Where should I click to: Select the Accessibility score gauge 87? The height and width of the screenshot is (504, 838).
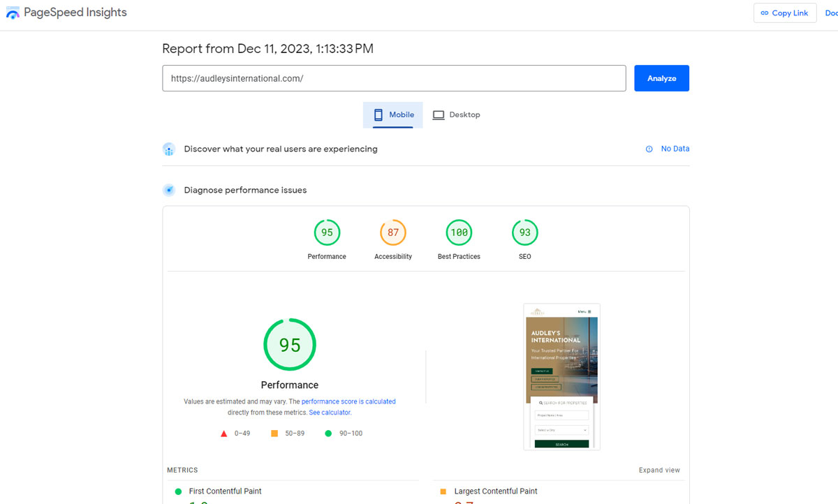click(393, 232)
